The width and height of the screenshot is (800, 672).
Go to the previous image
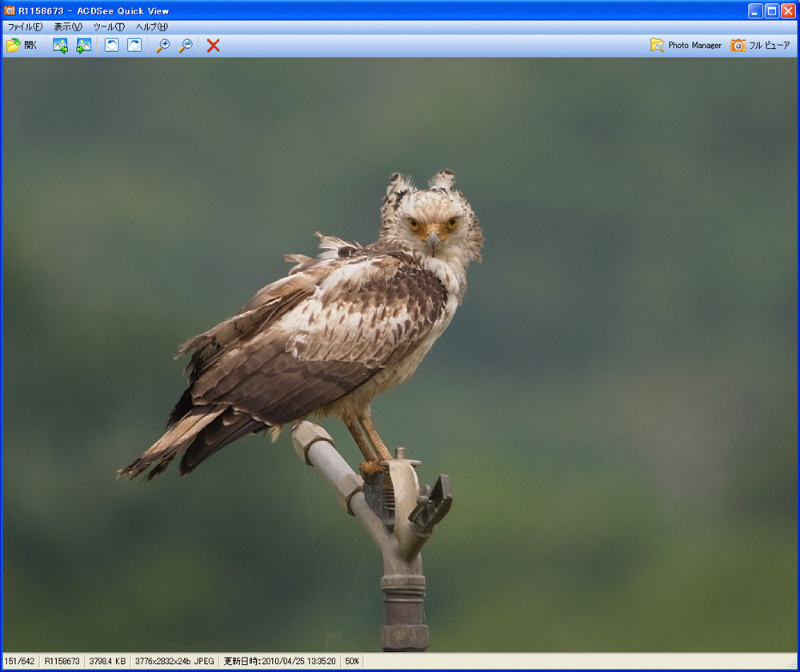tap(60, 46)
